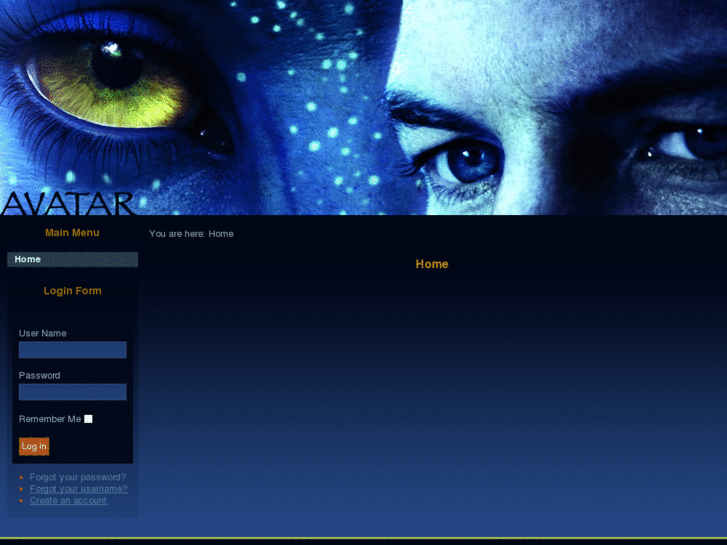Click the orange Log in button
Image resolution: width=727 pixels, height=545 pixels.
(34, 446)
